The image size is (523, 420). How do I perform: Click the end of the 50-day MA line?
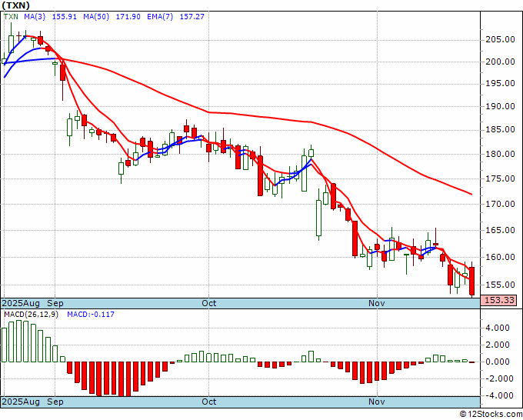[x=471, y=194]
